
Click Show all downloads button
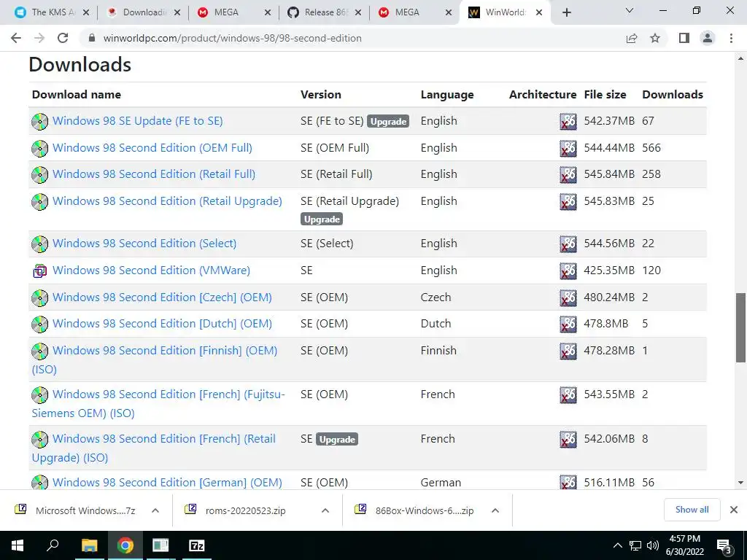[x=692, y=510]
